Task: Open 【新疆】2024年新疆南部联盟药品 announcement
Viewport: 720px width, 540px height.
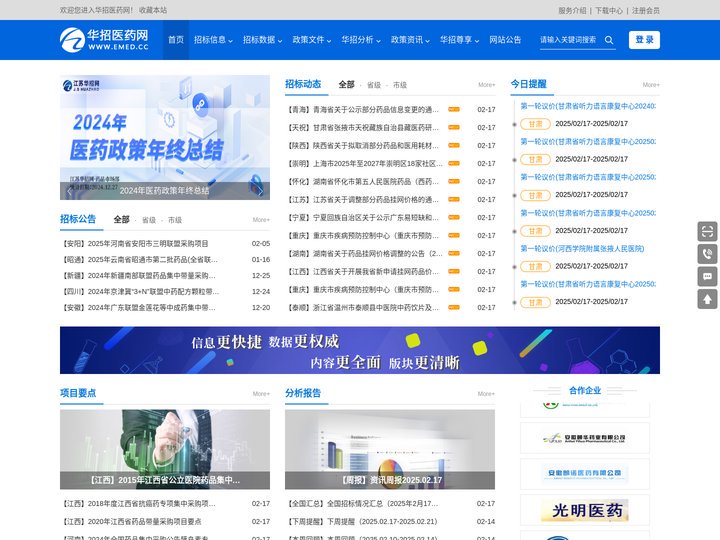Action: (139, 276)
